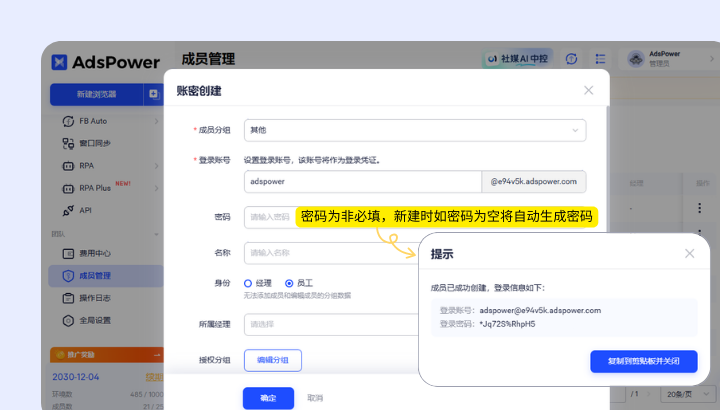720x410 pixels.
Task: Open the 20条/页 page size dropdown
Action: (x=687, y=394)
